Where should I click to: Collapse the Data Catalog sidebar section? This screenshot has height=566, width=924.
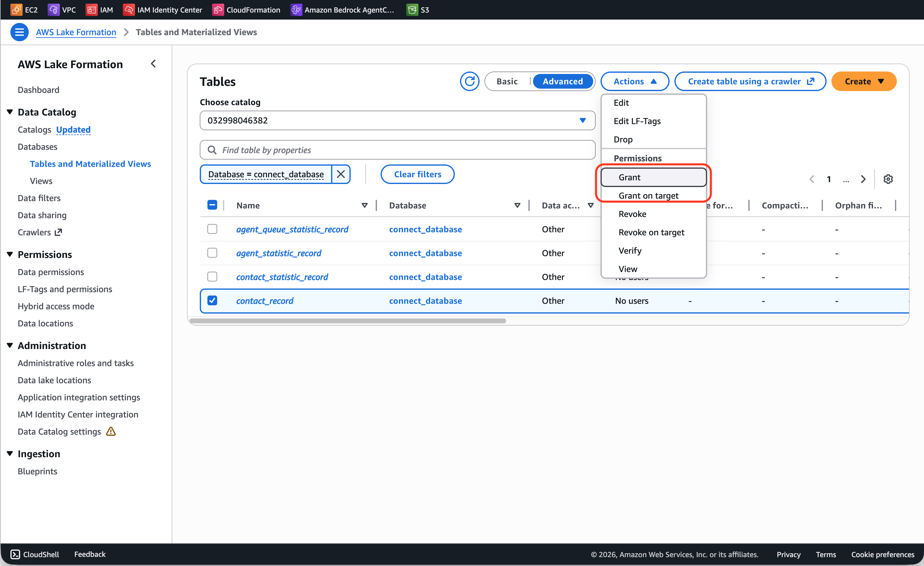point(10,112)
